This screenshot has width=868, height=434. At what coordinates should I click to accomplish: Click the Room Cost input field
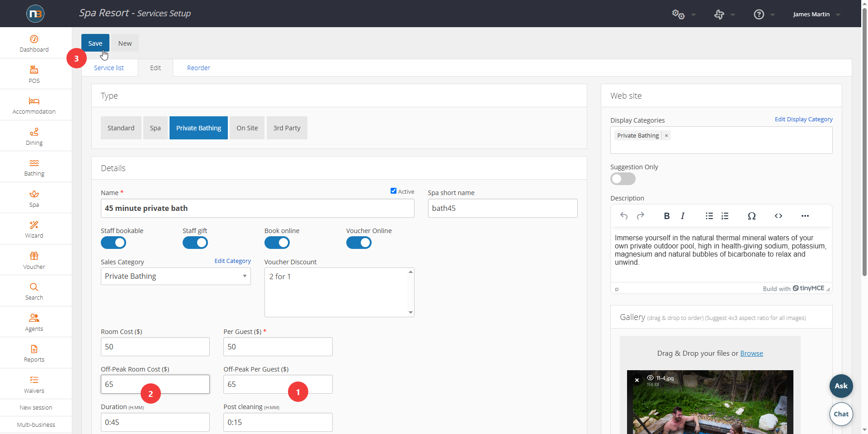[155, 347]
